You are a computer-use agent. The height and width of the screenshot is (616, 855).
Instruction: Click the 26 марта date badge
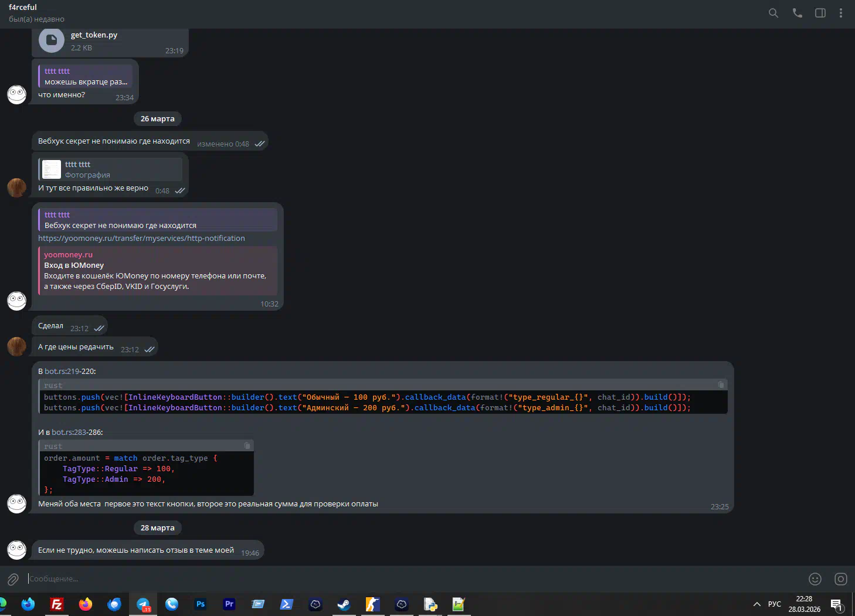click(157, 118)
